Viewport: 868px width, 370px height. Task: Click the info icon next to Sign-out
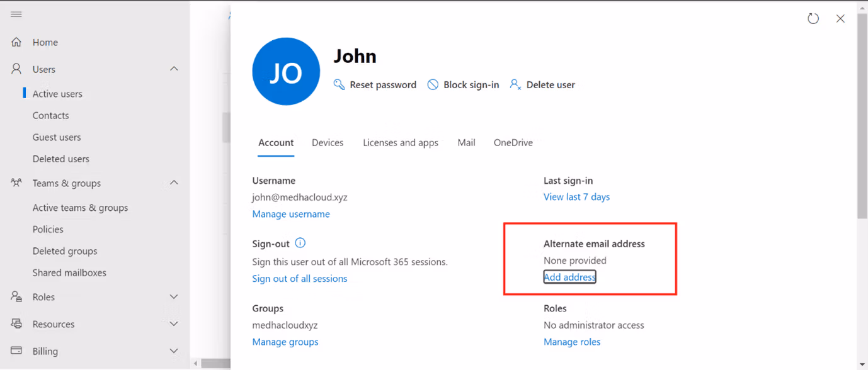click(x=300, y=242)
